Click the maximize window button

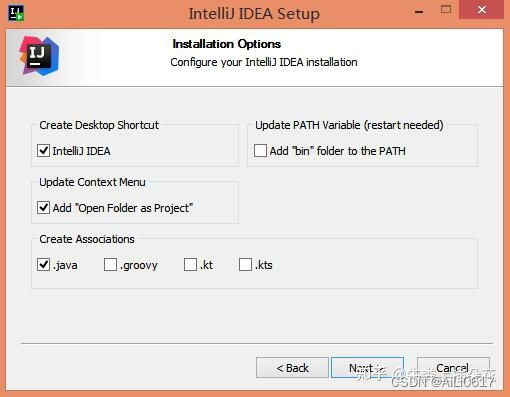(446, 10)
